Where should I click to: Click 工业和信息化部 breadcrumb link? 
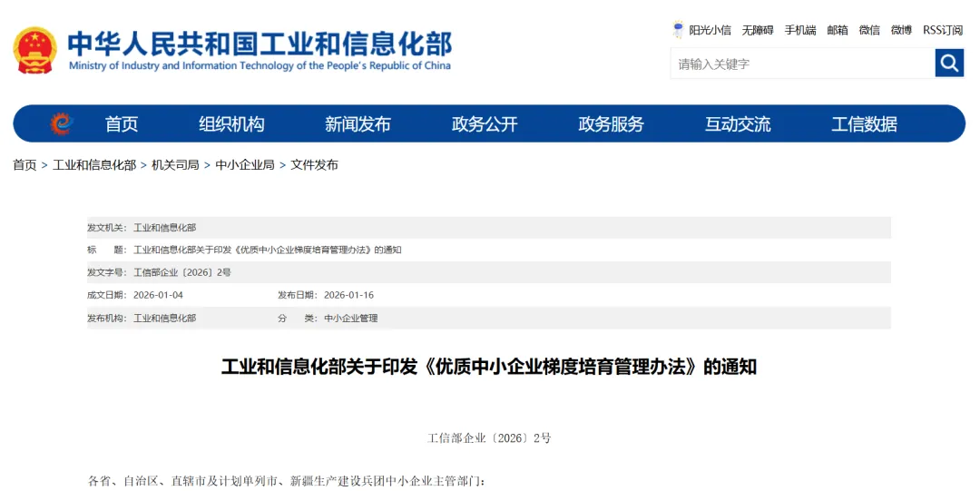click(x=94, y=165)
